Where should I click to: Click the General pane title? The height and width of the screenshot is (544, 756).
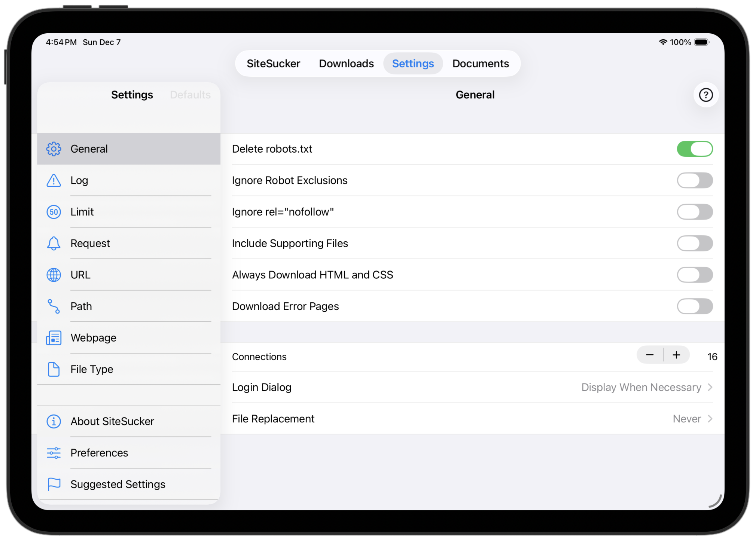point(475,95)
